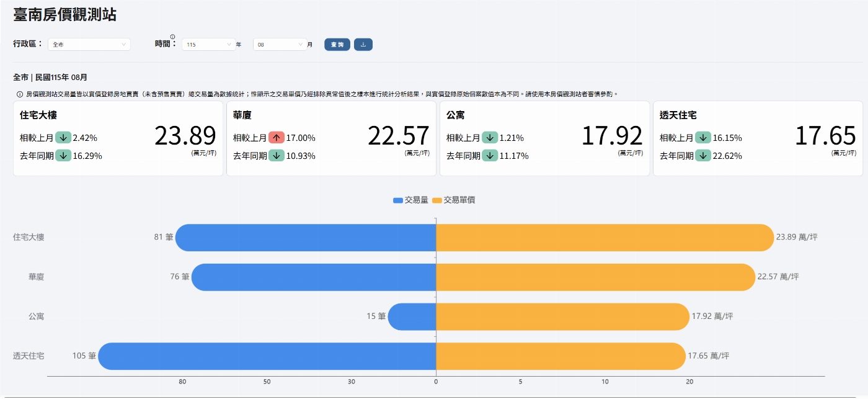Click blue 住宅大樓 81 筆 volume bar
This screenshot has width=868, height=399.
[306, 238]
